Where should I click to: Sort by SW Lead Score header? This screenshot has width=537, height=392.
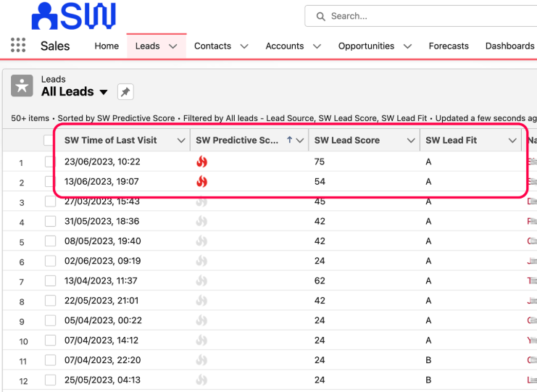coord(347,140)
